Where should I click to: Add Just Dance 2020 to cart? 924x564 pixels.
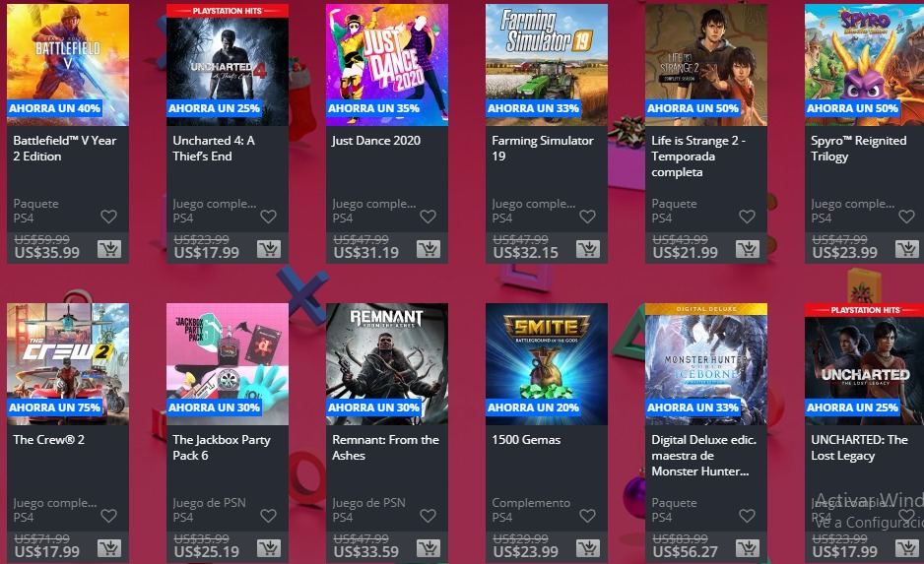coord(429,249)
